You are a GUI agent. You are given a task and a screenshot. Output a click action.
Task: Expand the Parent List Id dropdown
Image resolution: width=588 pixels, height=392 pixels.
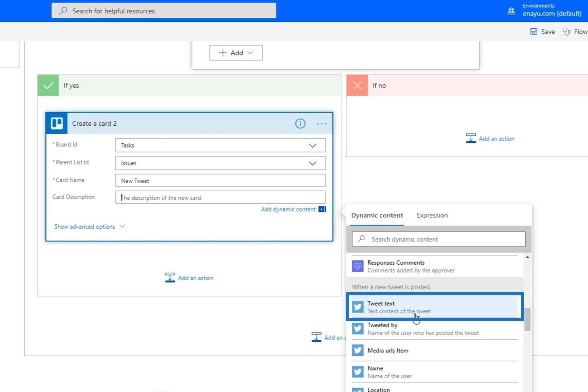312,163
